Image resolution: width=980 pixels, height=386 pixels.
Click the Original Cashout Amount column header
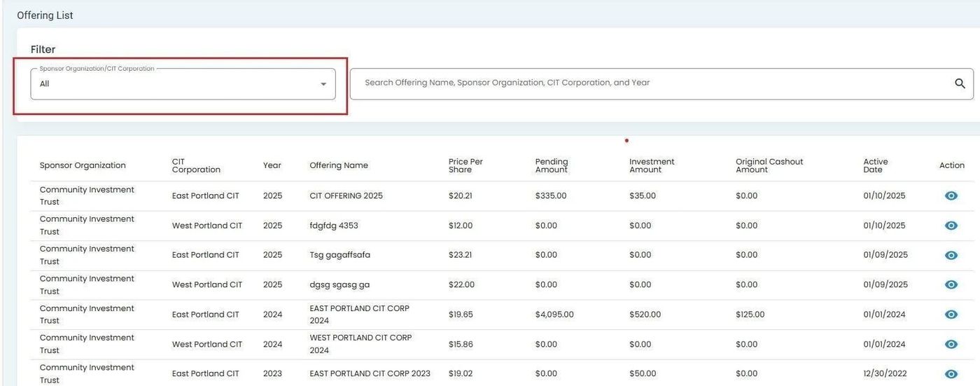point(769,166)
